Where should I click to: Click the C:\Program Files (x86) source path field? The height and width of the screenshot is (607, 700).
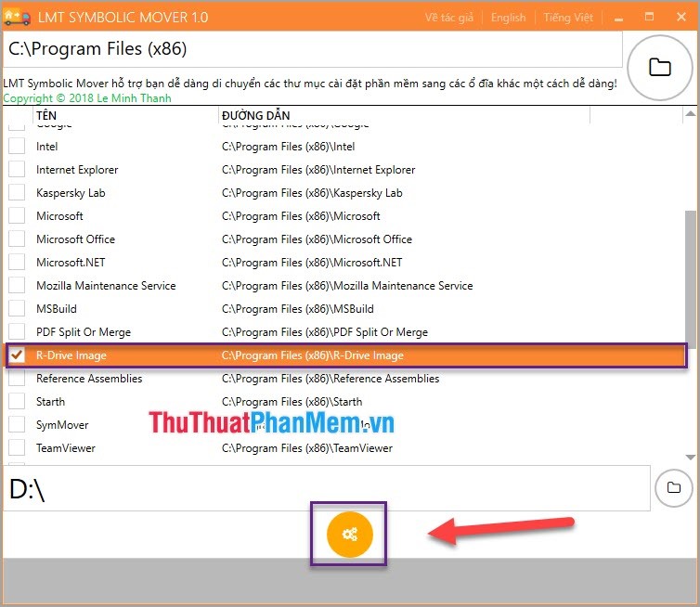[313, 48]
